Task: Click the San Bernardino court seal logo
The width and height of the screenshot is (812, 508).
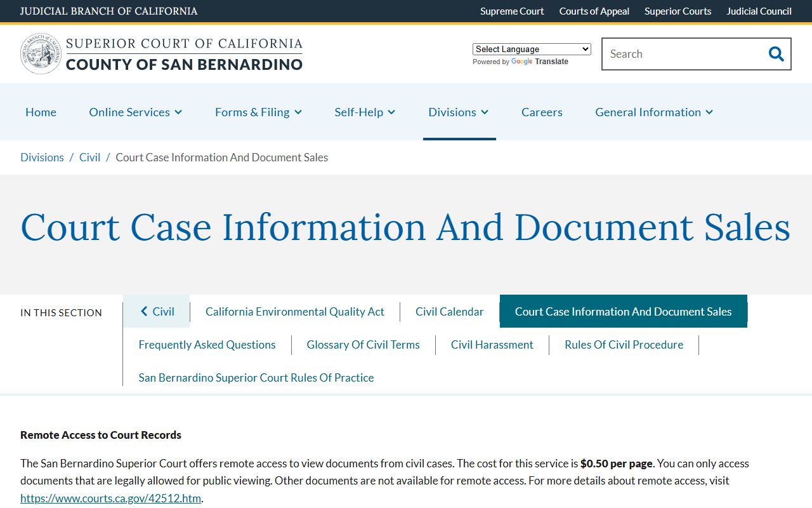Action: point(41,54)
